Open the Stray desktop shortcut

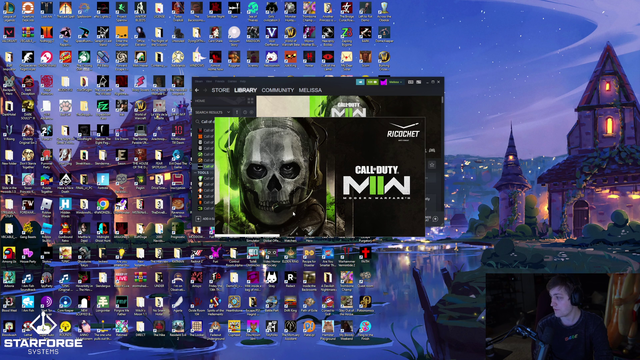tap(271, 278)
